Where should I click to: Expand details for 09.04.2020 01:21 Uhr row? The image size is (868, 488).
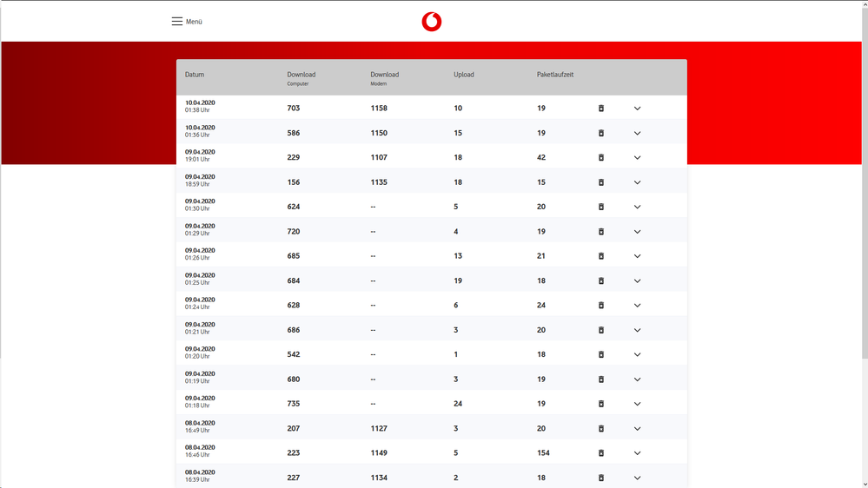(637, 330)
